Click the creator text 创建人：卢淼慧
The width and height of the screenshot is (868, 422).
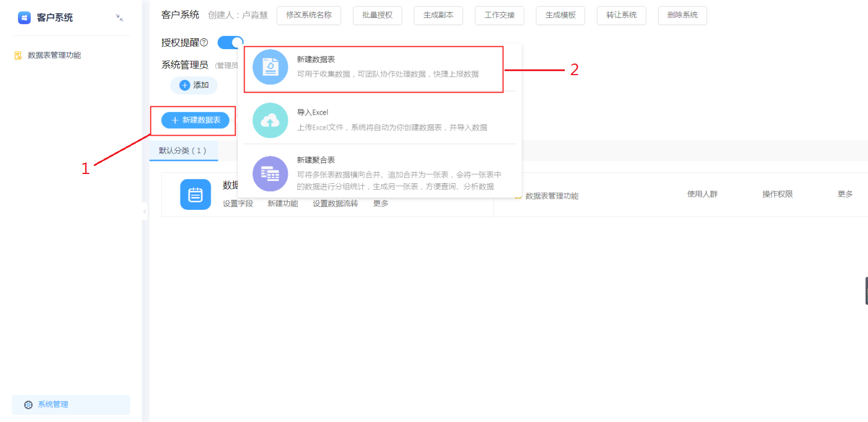[238, 15]
